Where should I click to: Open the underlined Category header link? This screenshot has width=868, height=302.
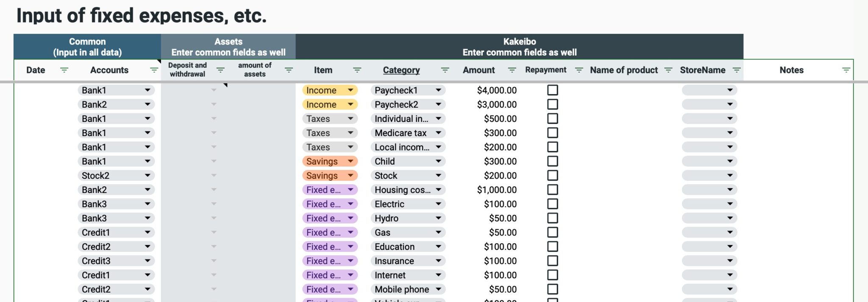pyautogui.click(x=401, y=70)
